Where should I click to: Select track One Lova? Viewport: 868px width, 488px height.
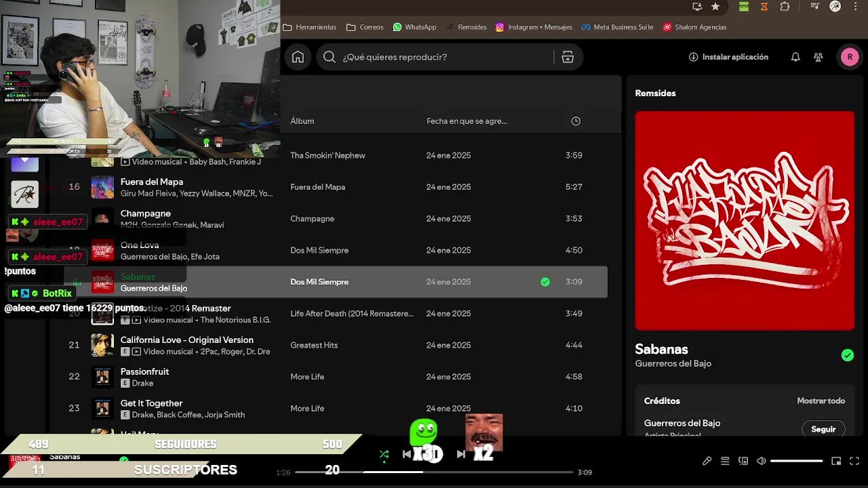pyautogui.click(x=140, y=245)
